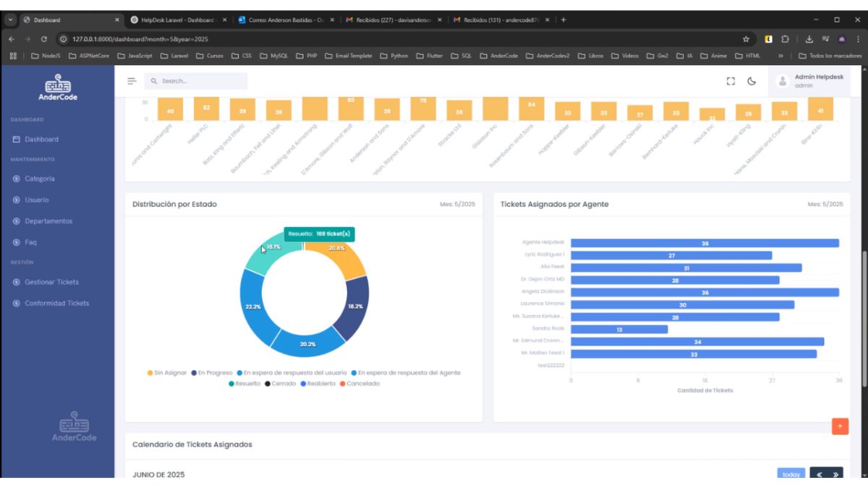Screen dimensions: 868x488
Task: Switch to dark mode with the moon icon
Action: point(752,81)
